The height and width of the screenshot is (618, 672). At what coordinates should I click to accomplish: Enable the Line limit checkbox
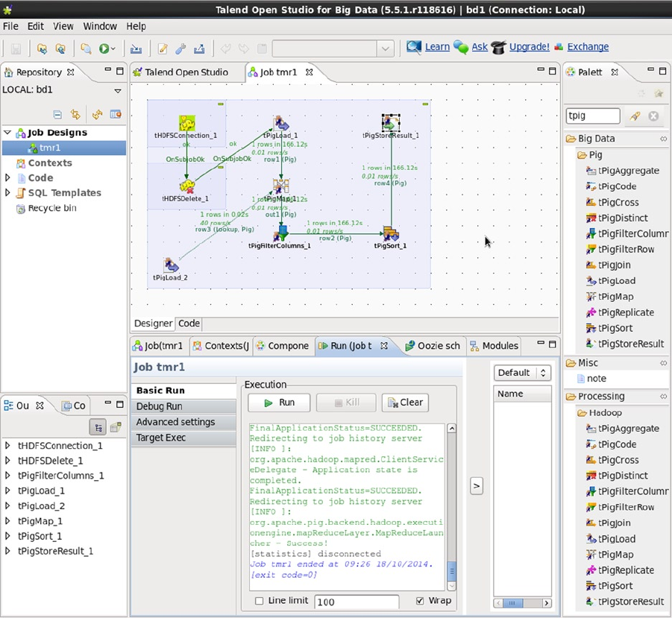tap(260, 601)
